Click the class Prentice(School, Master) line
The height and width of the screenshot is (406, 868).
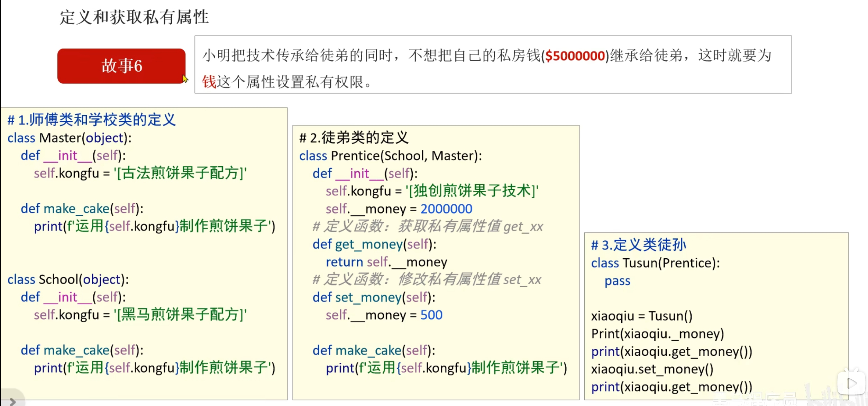(x=390, y=156)
